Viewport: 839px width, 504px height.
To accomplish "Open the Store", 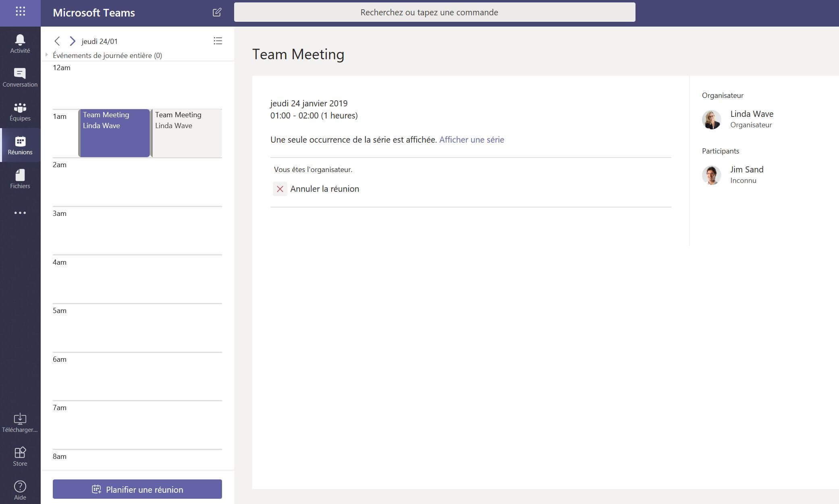I will click(x=20, y=456).
